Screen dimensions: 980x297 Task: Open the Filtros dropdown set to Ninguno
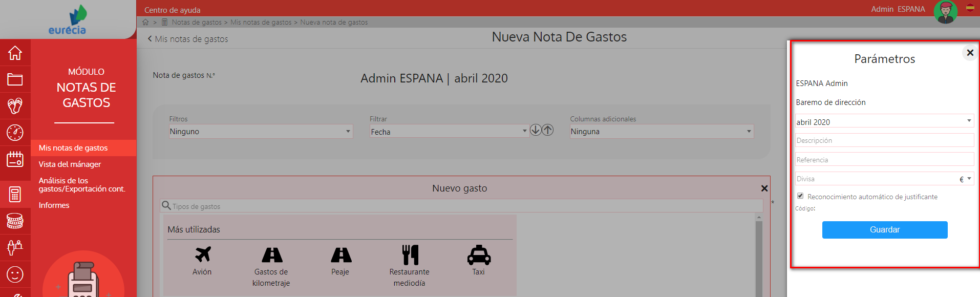(x=261, y=132)
